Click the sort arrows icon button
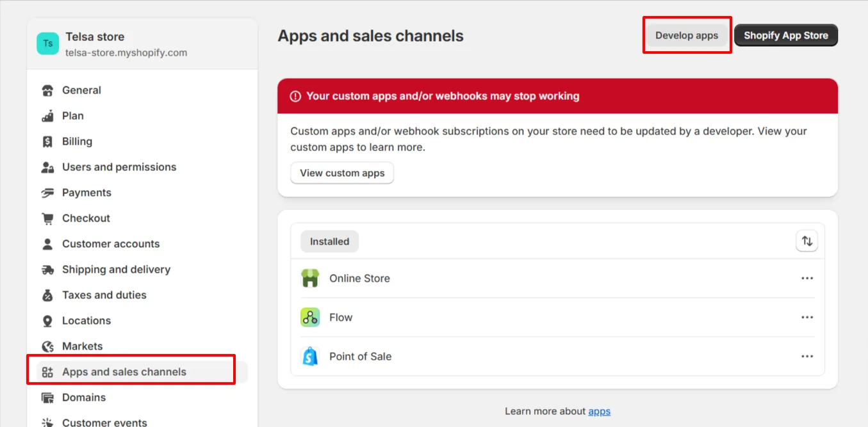The width and height of the screenshot is (868, 427). [x=807, y=241]
